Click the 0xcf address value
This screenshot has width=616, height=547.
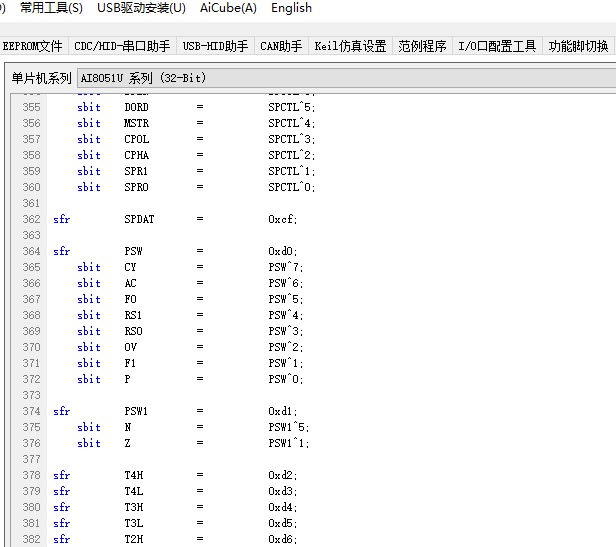283,219
